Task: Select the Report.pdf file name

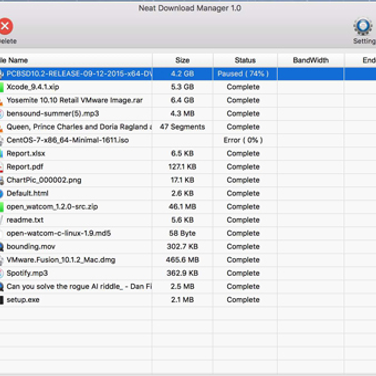Action: tap(25, 167)
